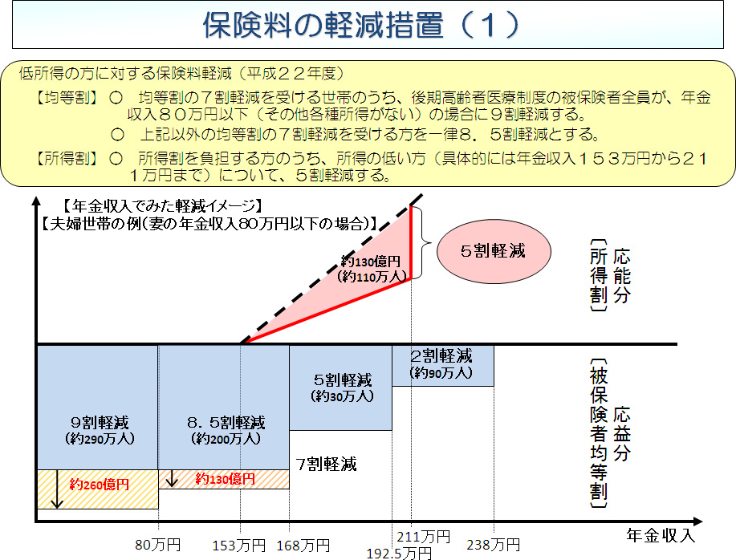The height and width of the screenshot is (560, 736).
Task: Click the small down arrow left of striped 約130億円
Action: (x=171, y=480)
